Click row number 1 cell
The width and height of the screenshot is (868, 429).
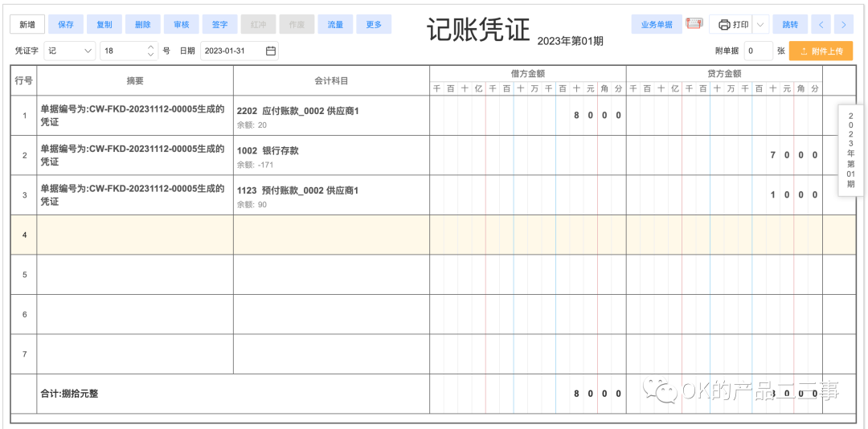tap(24, 116)
